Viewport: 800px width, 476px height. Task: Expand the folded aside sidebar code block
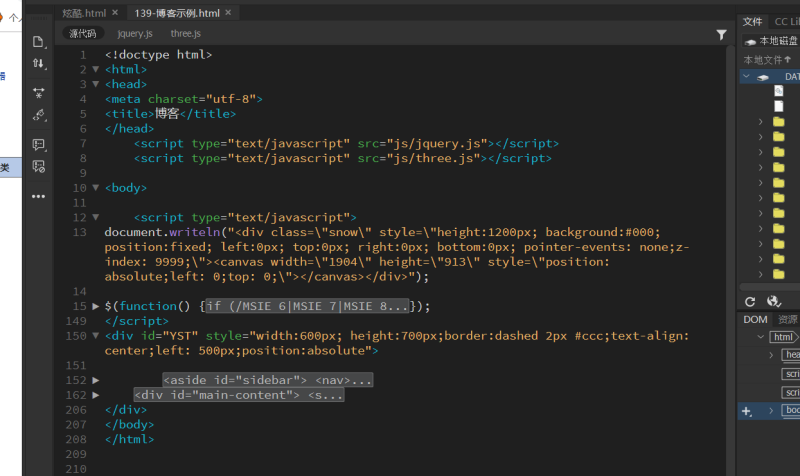(96, 380)
